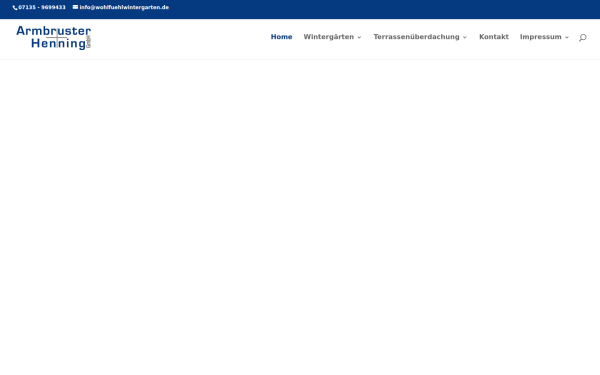Expand the Impressum dropdown chevron
Viewport: 600px width, 375px height.
567,38
